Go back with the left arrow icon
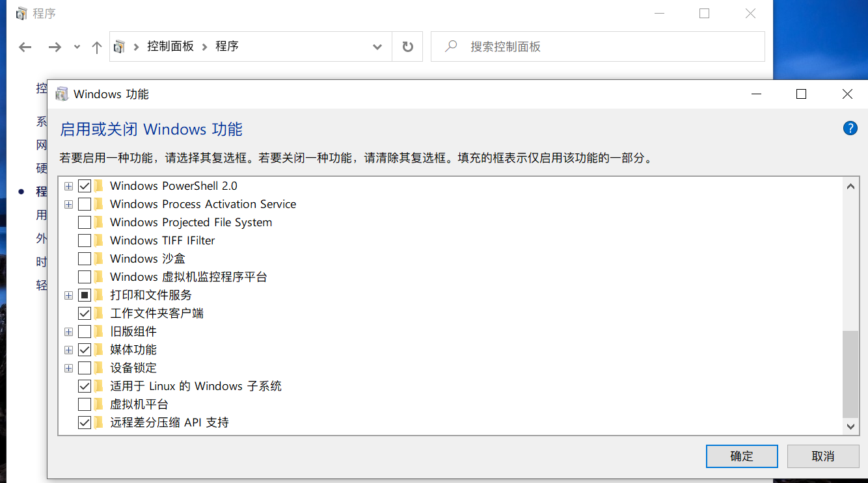This screenshot has width=868, height=483. pos(25,47)
